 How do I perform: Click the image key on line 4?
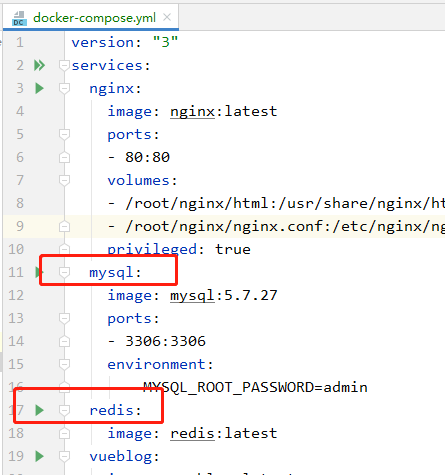tap(129, 112)
